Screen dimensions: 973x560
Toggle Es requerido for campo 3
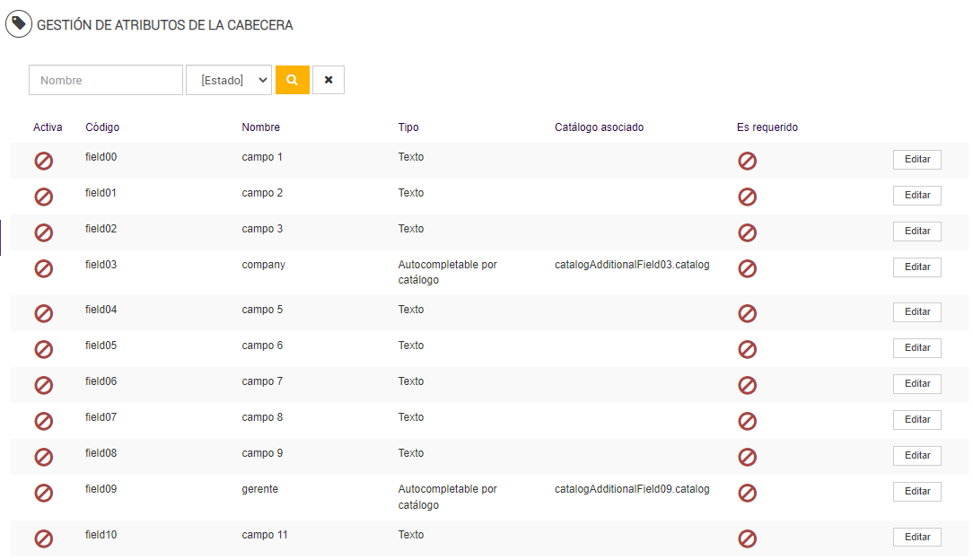(x=747, y=233)
